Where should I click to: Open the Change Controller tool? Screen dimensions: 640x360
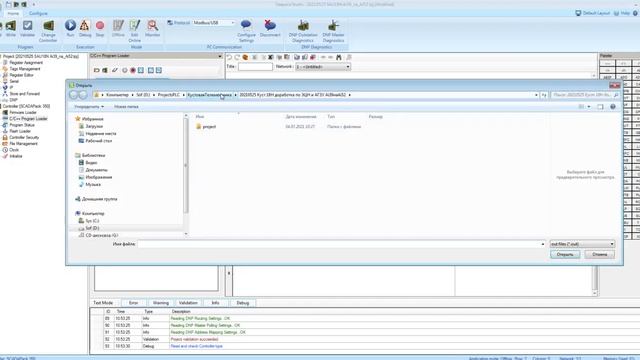pyautogui.click(x=48, y=31)
